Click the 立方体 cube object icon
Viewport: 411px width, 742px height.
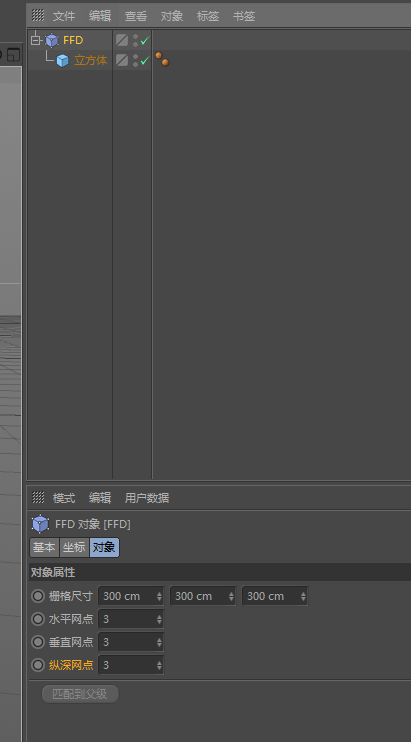(x=62, y=61)
